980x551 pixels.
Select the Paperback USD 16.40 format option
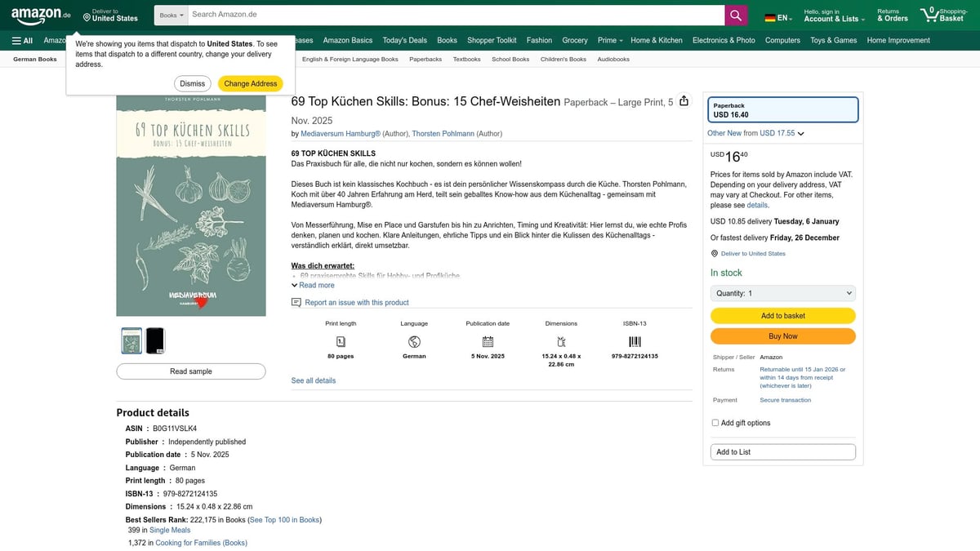782,110
